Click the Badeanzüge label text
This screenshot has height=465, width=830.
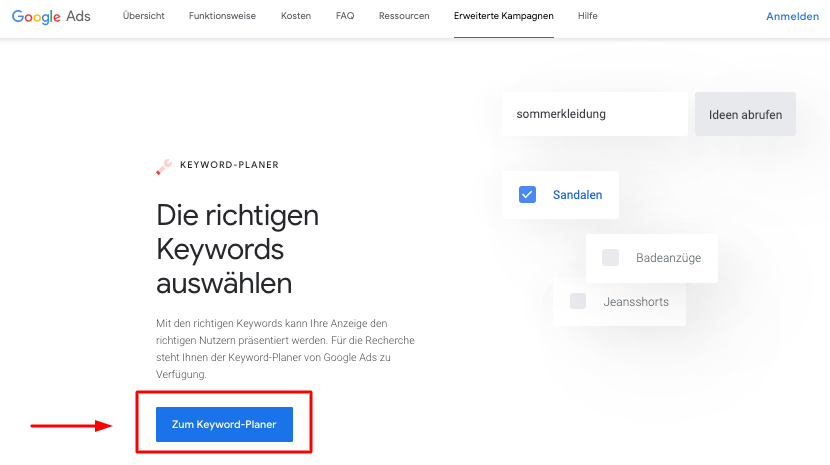pyautogui.click(x=669, y=258)
